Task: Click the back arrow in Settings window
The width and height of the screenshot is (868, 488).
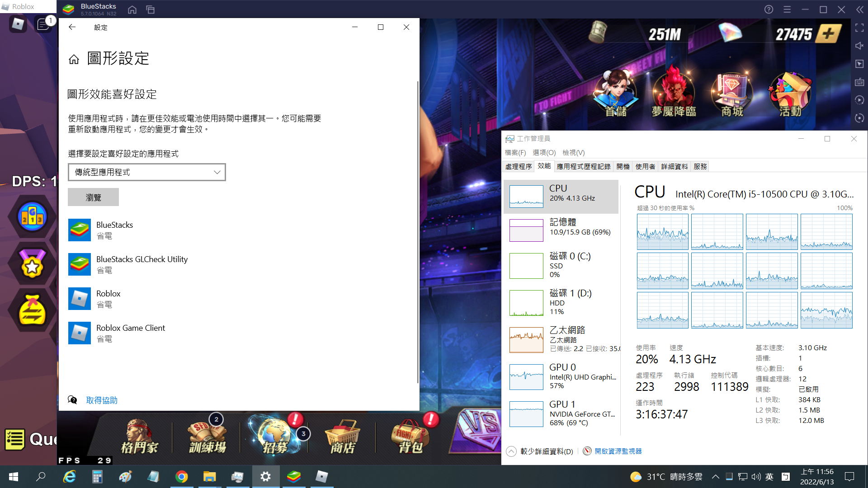Action: pos(72,27)
